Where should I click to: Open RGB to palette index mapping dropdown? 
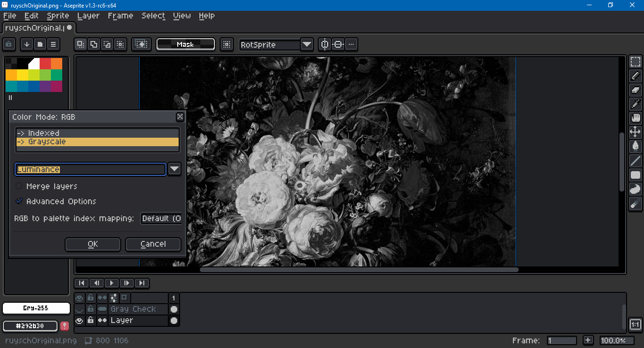pos(161,218)
